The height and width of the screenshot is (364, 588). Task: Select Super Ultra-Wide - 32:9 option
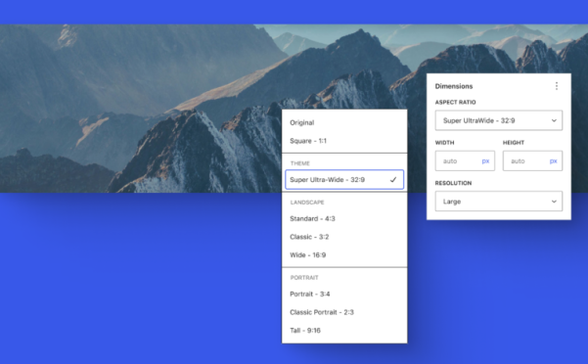[x=344, y=180]
